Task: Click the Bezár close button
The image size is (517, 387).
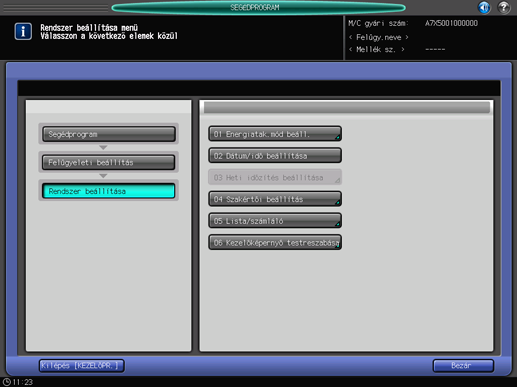Action: pyautogui.click(x=463, y=366)
